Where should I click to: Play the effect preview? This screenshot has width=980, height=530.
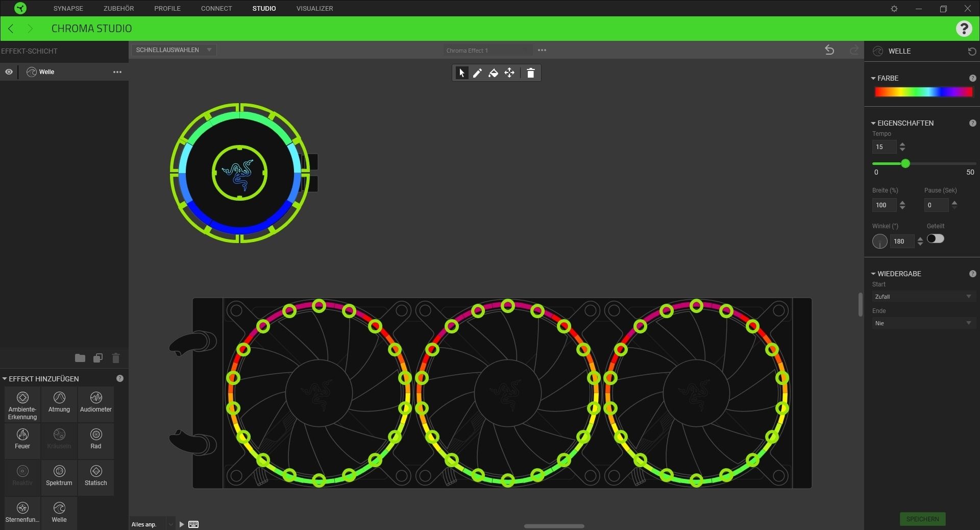point(182,524)
